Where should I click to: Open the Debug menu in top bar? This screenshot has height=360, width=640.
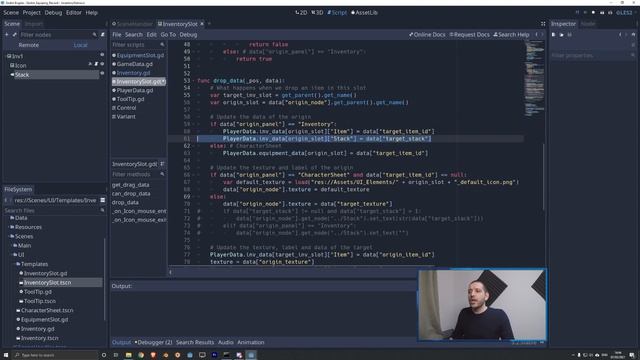(53, 13)
